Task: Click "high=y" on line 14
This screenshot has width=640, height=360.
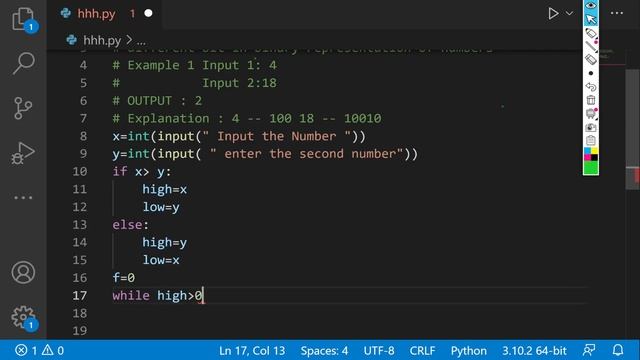Action: (x=164, y=242)
